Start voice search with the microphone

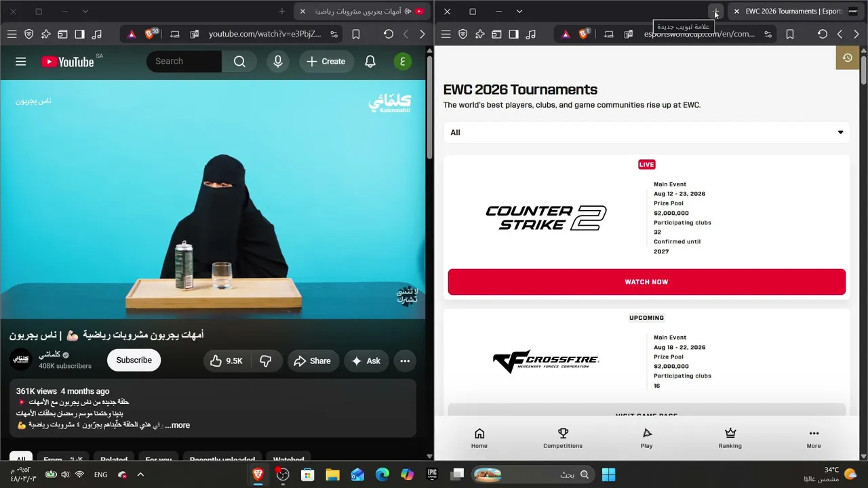click(277, 62)
